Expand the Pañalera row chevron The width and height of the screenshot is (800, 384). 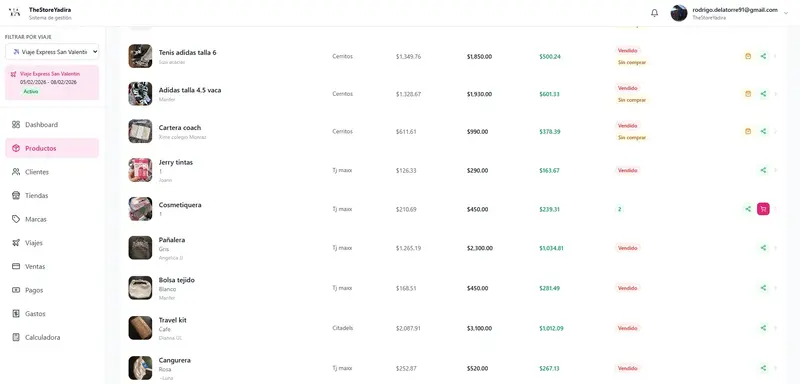776,248
